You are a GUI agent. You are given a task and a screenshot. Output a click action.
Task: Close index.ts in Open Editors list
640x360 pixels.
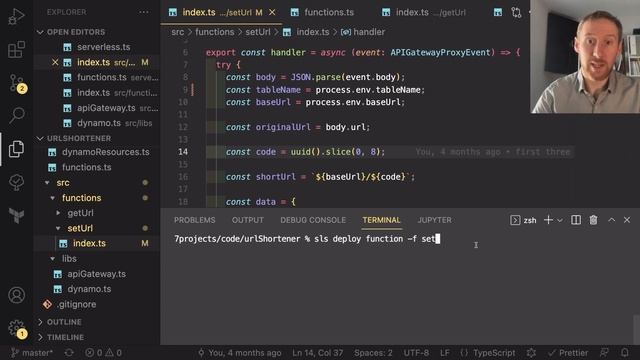tap(56, 62)
